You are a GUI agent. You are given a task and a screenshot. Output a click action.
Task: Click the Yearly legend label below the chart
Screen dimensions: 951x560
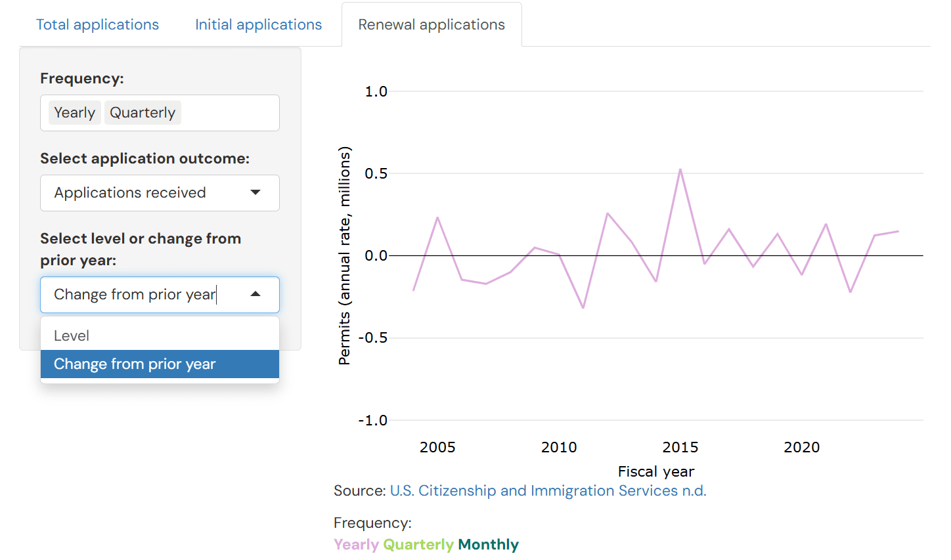point(355,544)
